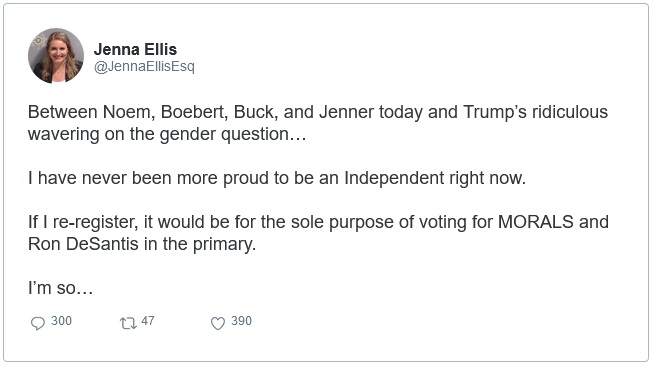Like the tweet with the heart icon

218,323
